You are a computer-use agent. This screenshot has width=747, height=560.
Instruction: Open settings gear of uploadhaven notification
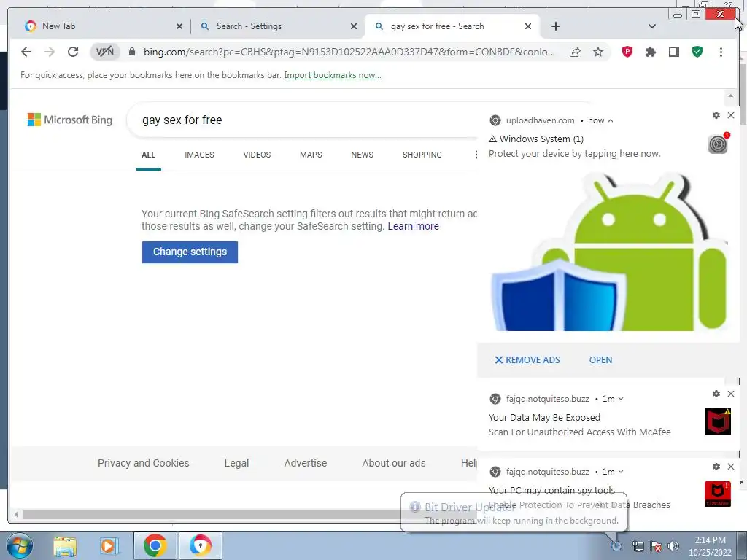(x=716, y=115)
